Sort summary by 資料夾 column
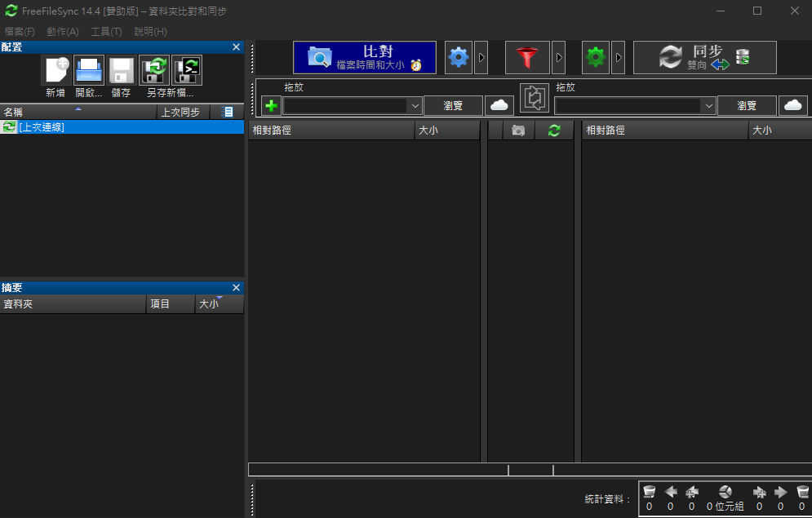812x518 pixels. (x=73, y=303)
